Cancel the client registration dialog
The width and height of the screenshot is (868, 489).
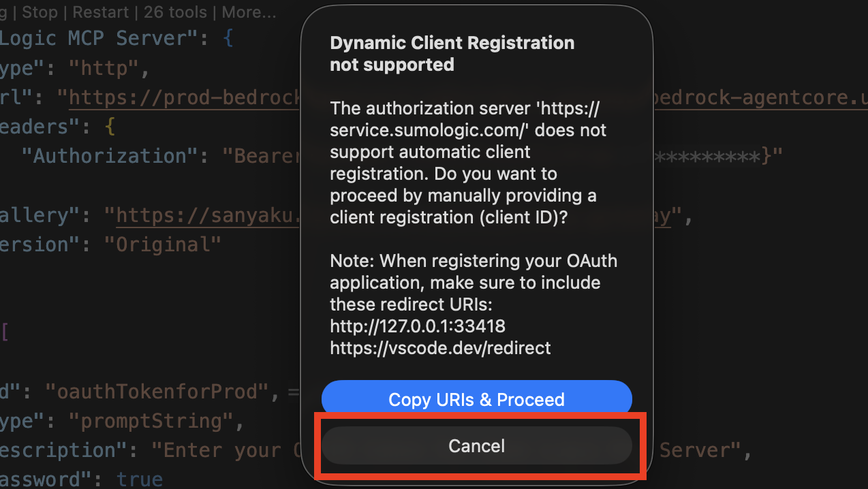[476, 446]
